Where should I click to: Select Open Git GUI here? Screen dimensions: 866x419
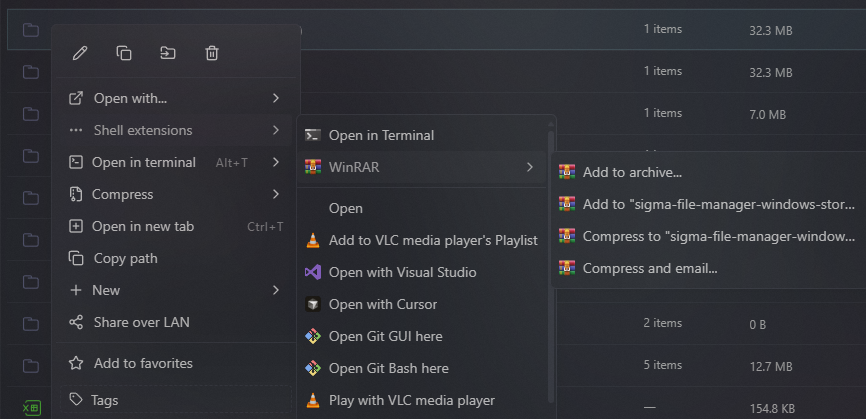tap(423, 336)
